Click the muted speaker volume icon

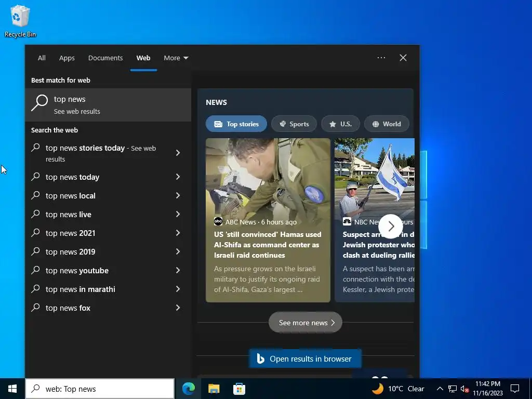point(464,389)
